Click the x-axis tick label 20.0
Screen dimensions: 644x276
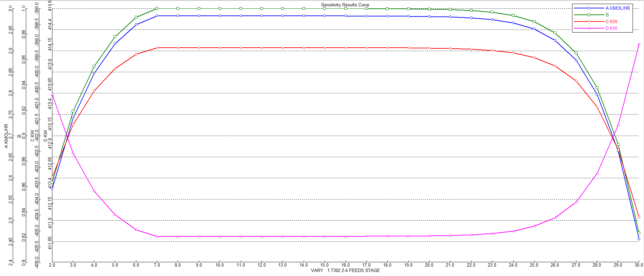click(429, 265)
